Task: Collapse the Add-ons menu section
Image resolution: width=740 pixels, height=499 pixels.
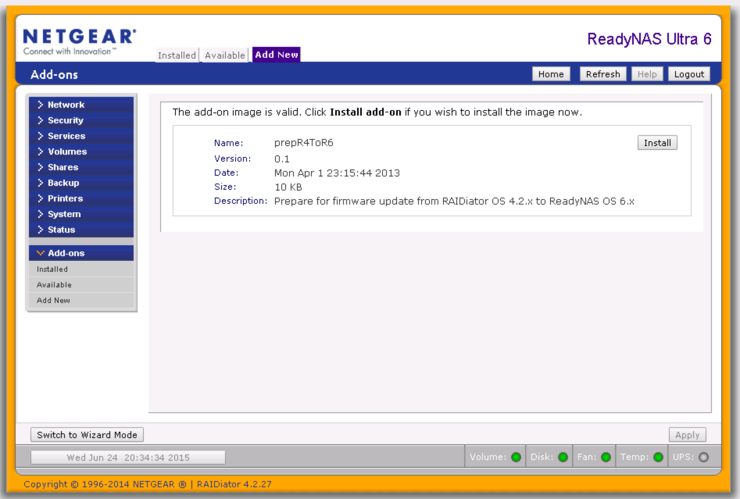Action: [81, 253]
